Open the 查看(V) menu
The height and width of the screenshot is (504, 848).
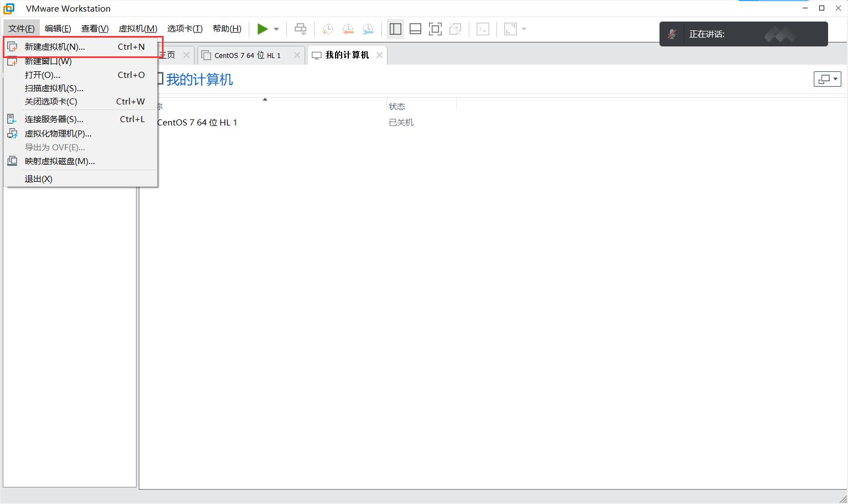pos(95,29)
